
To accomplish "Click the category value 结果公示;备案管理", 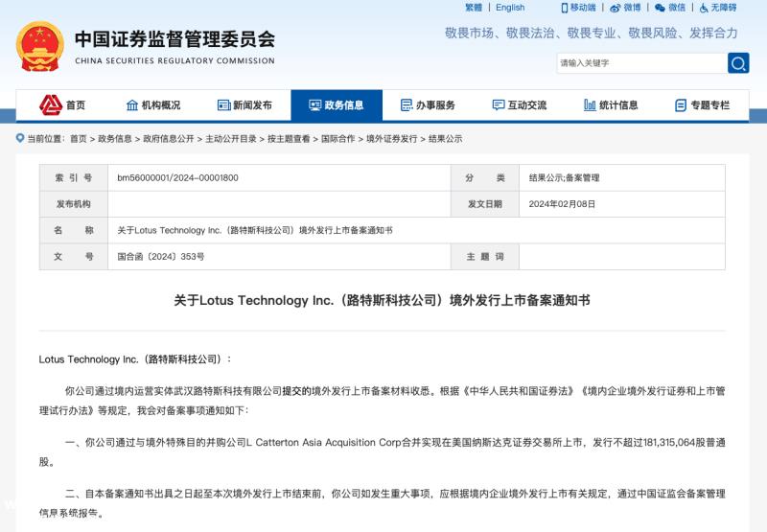I will pos(564,178).
